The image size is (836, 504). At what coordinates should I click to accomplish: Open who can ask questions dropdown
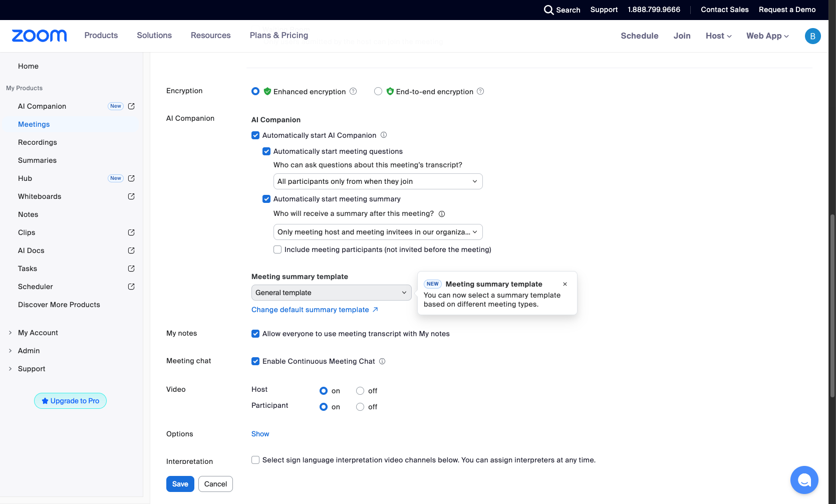point(378,181)
